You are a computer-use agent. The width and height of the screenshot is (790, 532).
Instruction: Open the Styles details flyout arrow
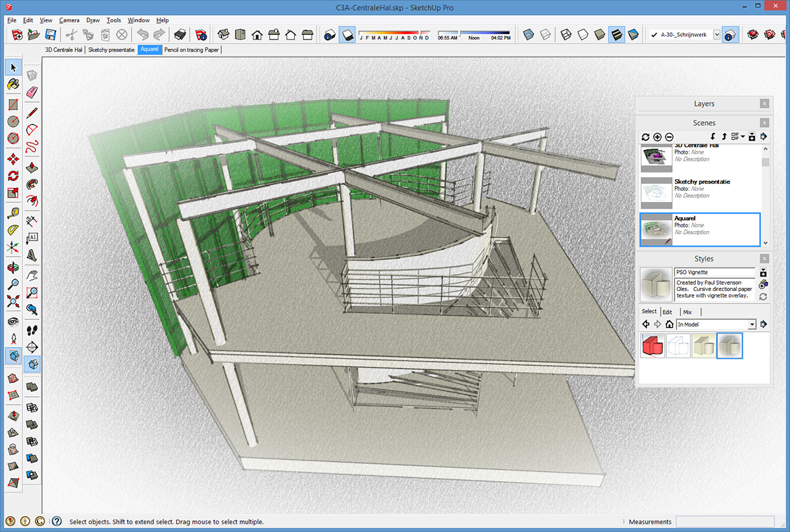pyautogui.click(x=763, y=325)
